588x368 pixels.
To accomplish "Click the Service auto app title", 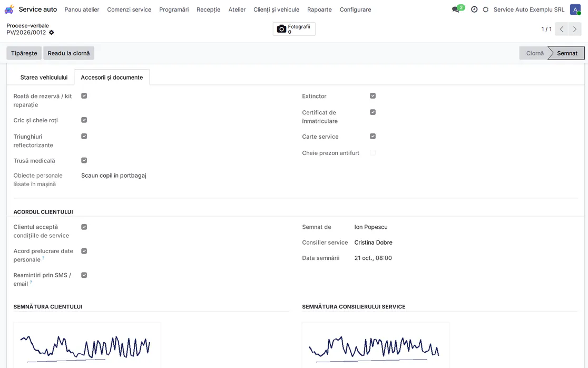I will [38, 9].
